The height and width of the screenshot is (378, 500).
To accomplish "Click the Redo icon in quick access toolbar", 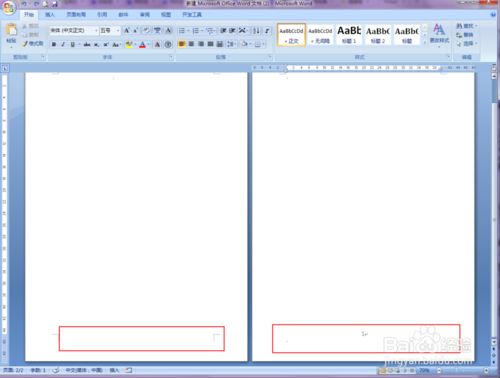I will pos(37,4).
